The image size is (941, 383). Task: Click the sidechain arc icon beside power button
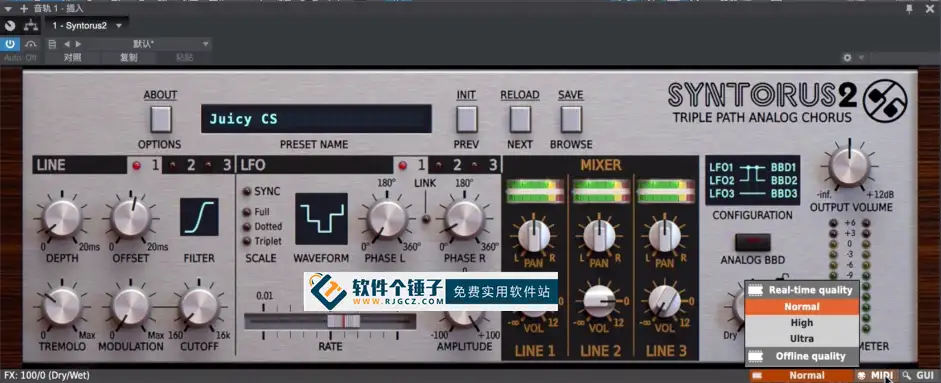click(x=31, y=44)
